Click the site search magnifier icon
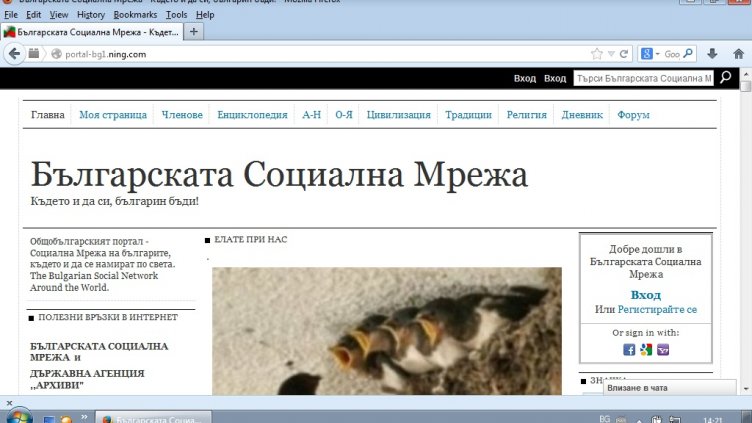The width and height of the screenshot is (752, 423). click(726, 78)
